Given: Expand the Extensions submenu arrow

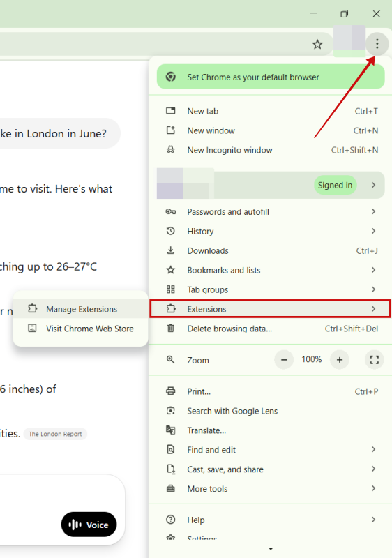Looking at the screenshot, I should coord(373,308).
